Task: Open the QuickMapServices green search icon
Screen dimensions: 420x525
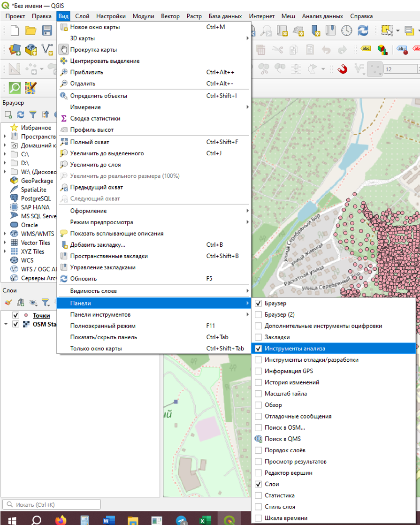Action: pyautogui.click(x=15, y=87)
